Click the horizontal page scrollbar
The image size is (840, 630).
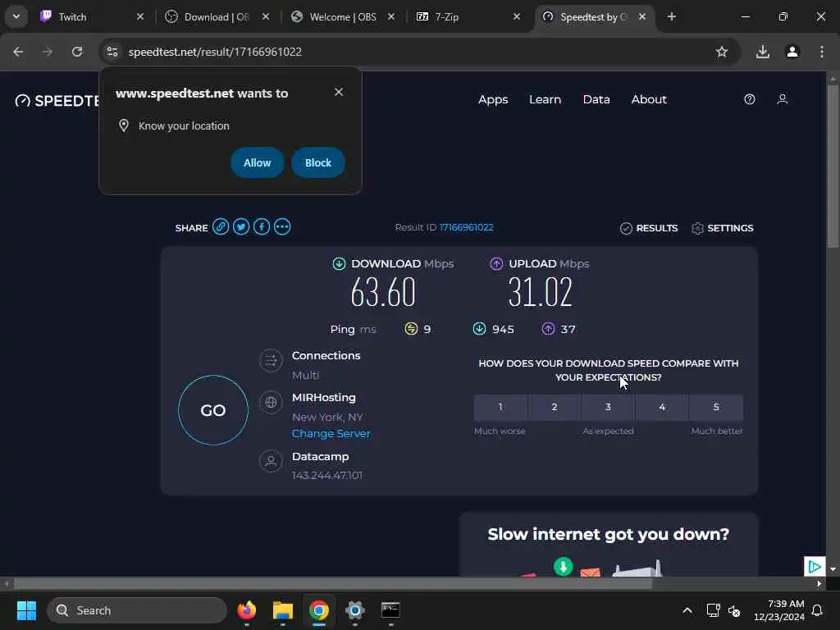click(333, 584)
